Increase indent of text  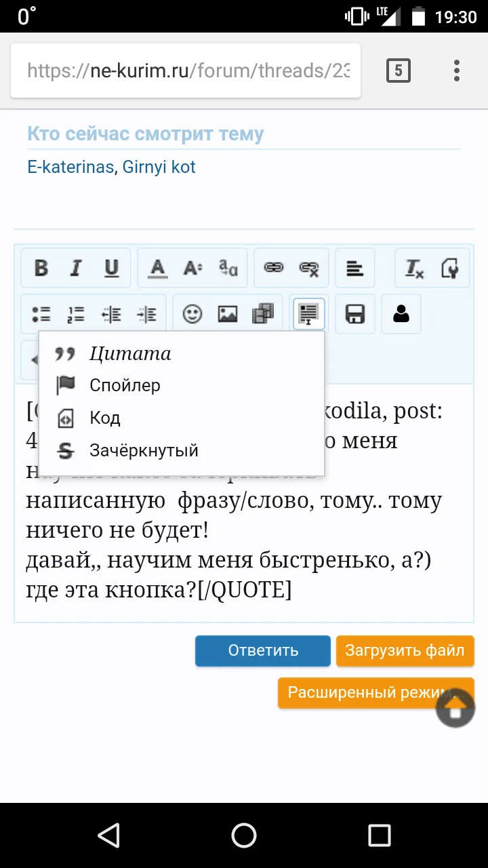tap(147, 314)
